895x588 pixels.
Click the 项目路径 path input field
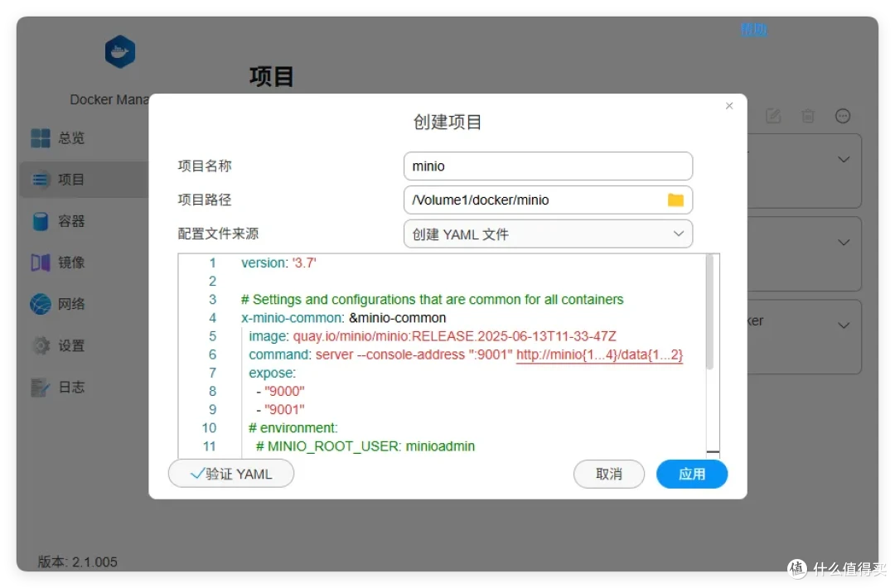(548, 200)
